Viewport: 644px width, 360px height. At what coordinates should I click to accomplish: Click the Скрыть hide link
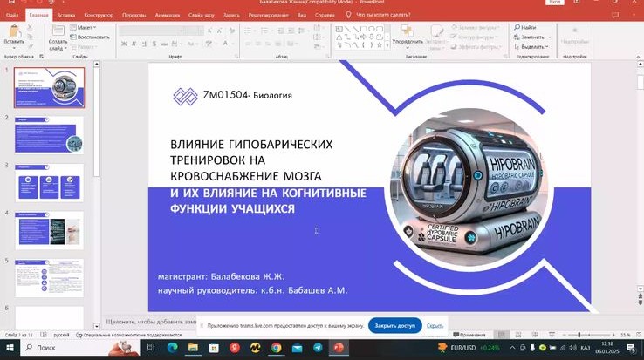coord(435,326)
